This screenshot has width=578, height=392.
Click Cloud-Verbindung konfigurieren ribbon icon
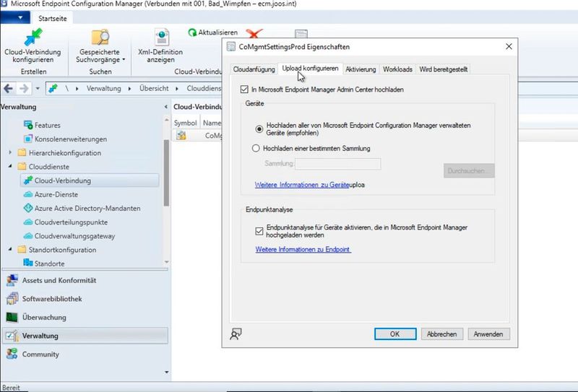coord(33,38)
